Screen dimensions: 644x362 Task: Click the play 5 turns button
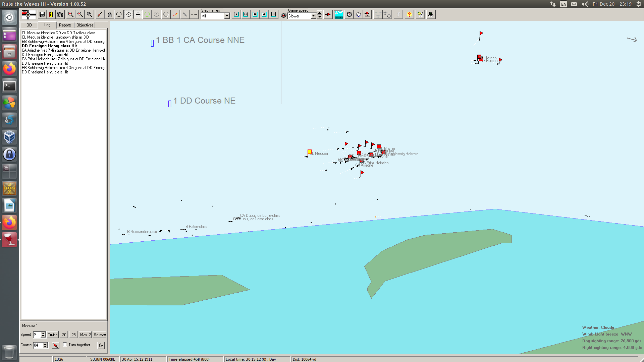[x=246, y=14]
